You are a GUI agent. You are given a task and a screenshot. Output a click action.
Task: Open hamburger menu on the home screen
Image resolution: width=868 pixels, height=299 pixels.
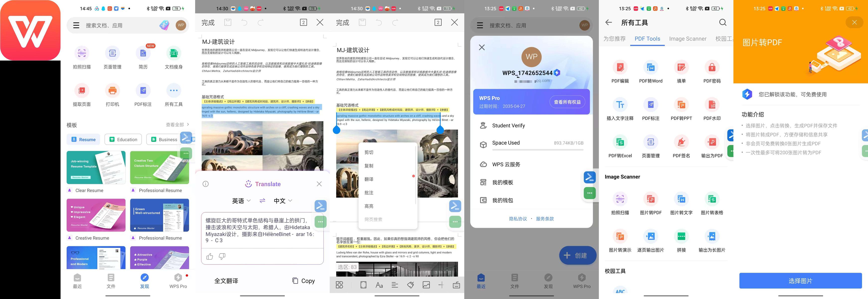coord(77,25)
